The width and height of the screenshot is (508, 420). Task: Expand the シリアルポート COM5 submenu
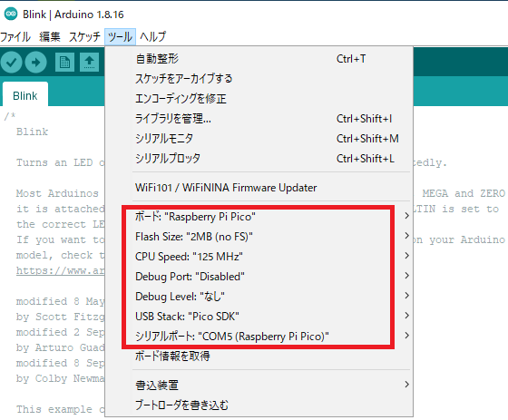259,336
